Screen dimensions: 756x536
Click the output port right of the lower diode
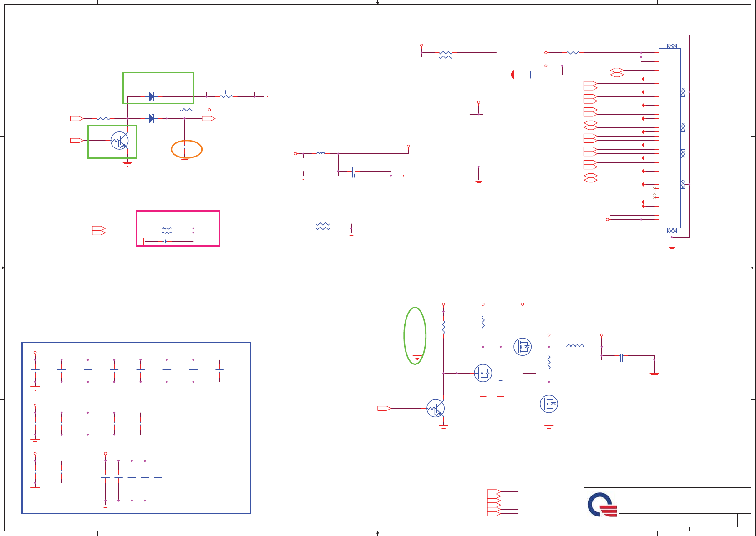[x=208, y=118]
